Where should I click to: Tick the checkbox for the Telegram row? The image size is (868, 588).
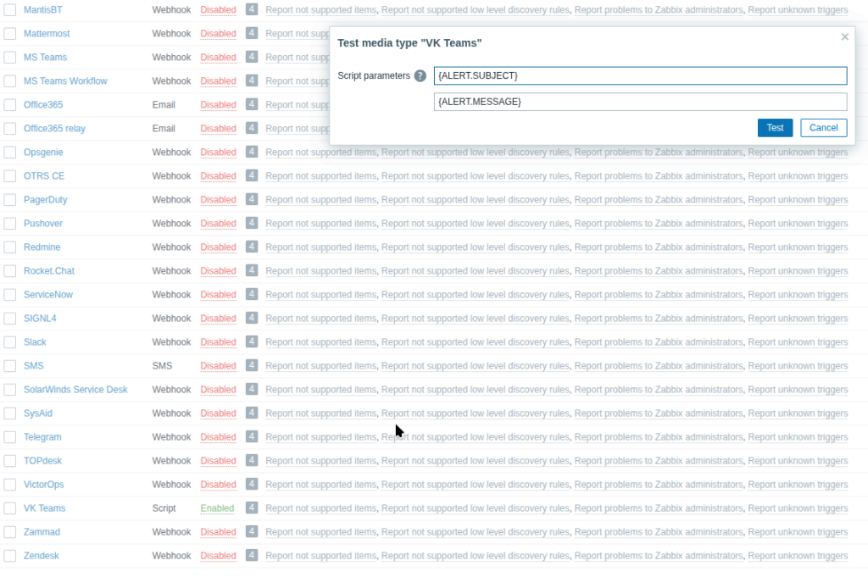pyautogui.click(x=9, y=437)
